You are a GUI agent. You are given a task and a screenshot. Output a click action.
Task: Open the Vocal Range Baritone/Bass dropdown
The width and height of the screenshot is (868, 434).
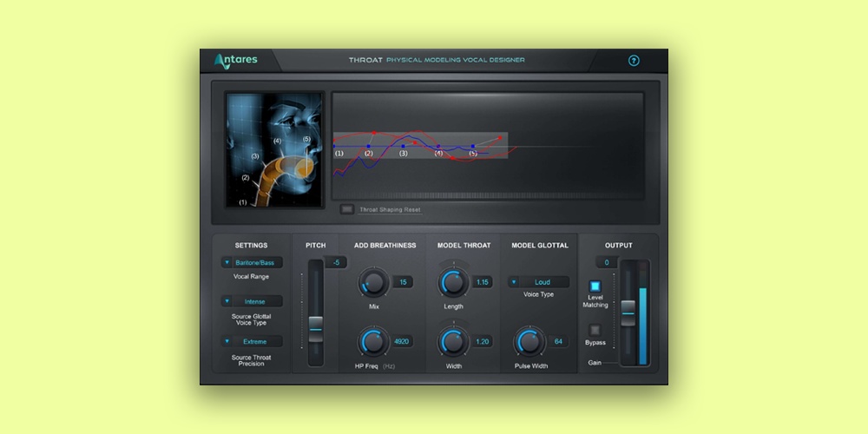tap(251, 262)
